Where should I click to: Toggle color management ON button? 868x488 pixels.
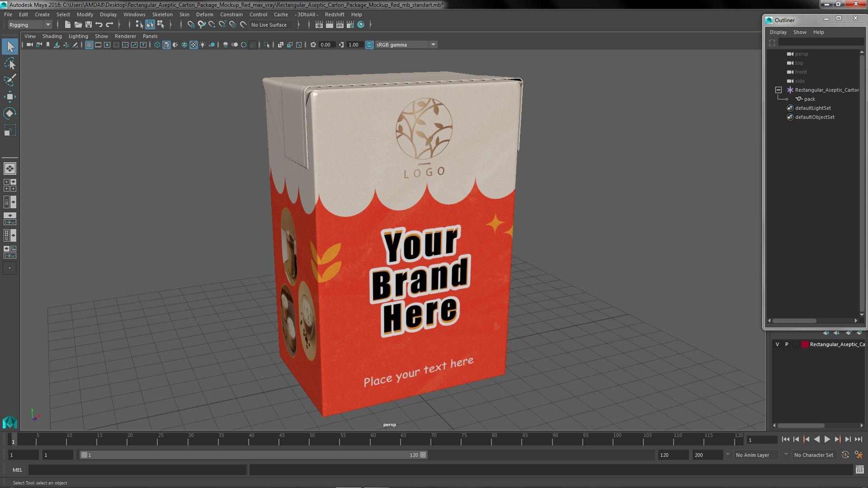369,45
